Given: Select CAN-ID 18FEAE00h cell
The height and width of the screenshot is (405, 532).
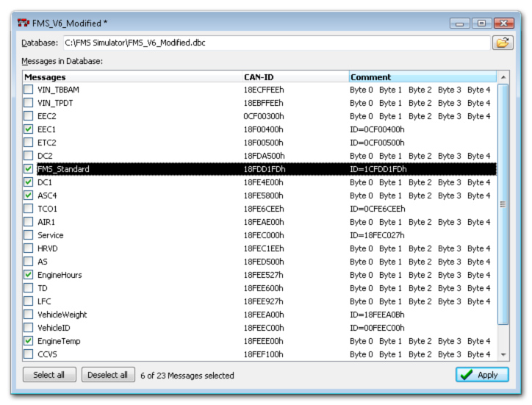Looking at the screenshot, I should coord(264,222).
